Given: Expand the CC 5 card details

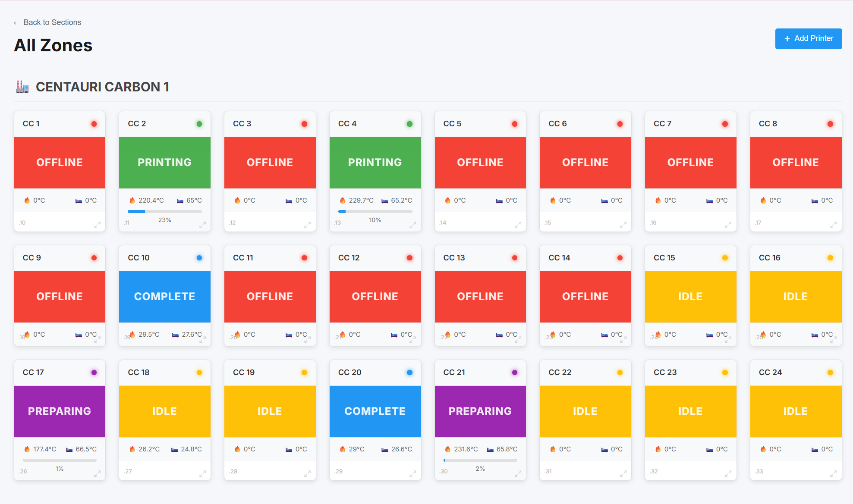Looking at the screenshot, I should pos(518,225).
